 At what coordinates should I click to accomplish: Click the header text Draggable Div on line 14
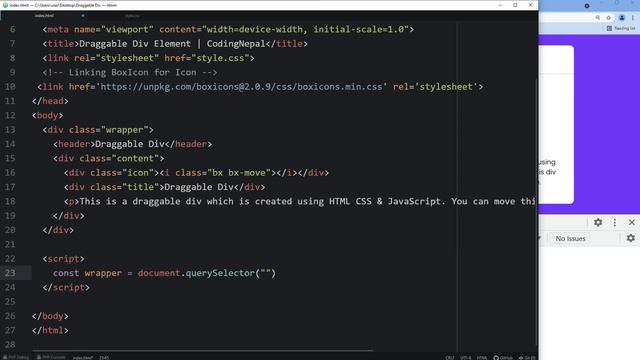130,144
